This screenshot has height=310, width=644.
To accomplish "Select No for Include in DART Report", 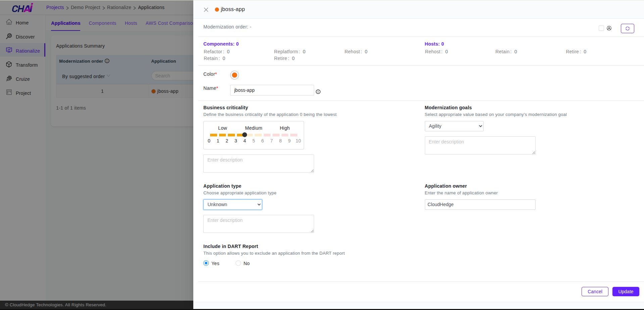I will point(238,263).
